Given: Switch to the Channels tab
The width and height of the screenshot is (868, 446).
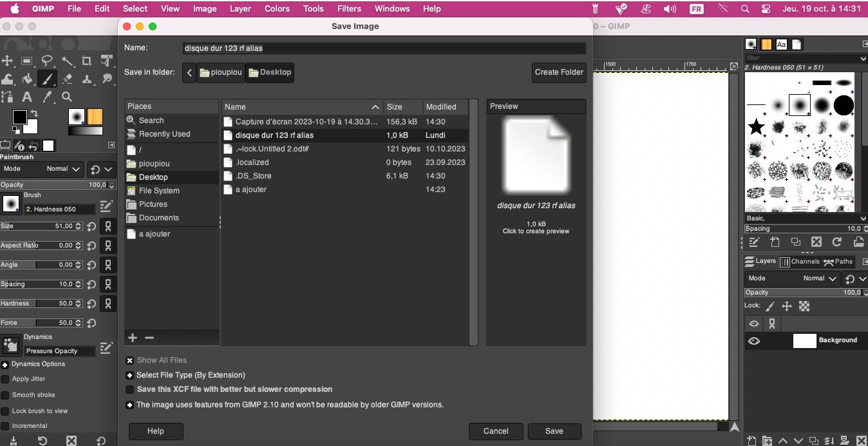Looking at the screenshot, I should click(799, 262).
